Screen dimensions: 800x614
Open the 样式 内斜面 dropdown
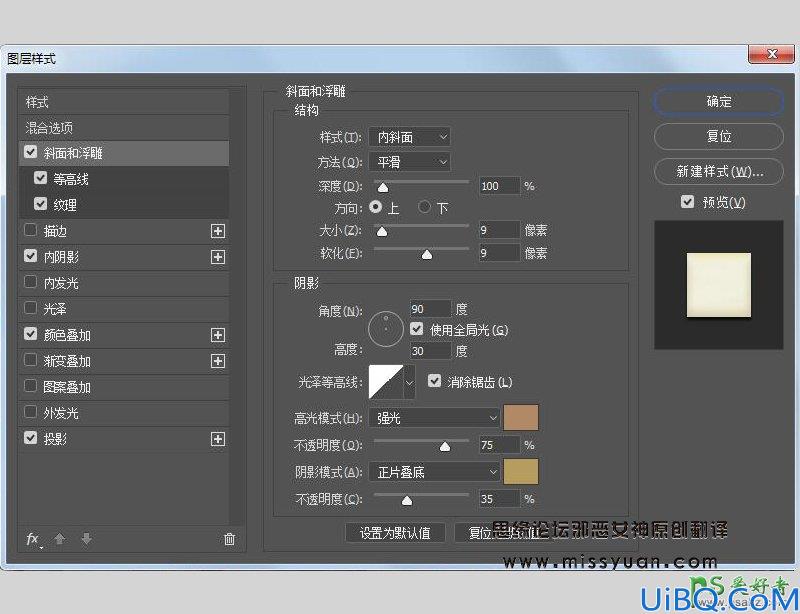click(x=410, y=137)
